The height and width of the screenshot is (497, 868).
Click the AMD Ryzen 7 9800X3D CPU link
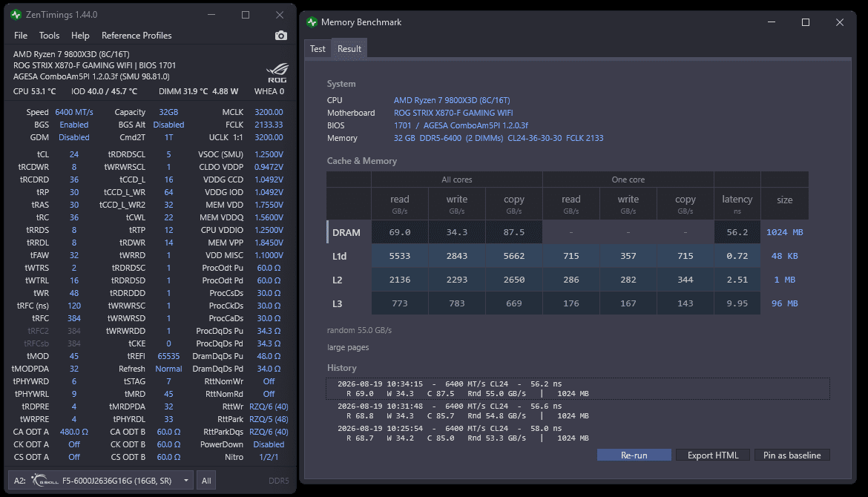pos(452,100)
